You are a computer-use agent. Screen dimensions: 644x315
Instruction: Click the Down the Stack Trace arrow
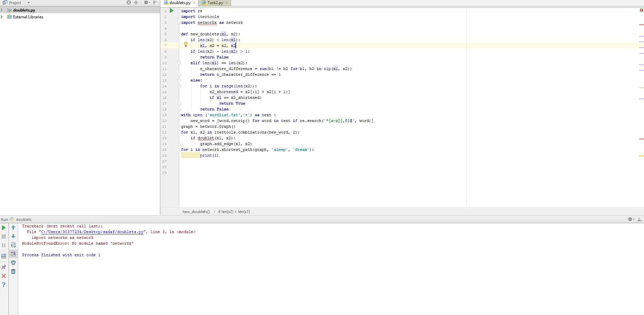tap(13, 236)
